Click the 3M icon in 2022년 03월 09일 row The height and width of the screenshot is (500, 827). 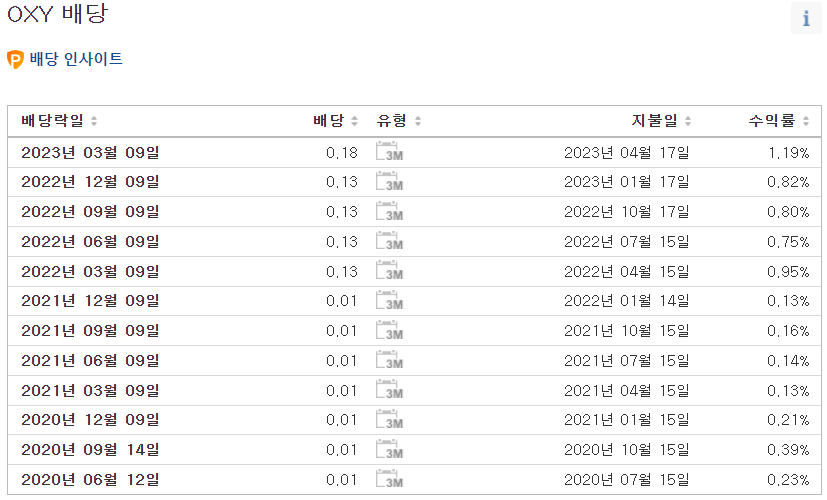(389, 271)
